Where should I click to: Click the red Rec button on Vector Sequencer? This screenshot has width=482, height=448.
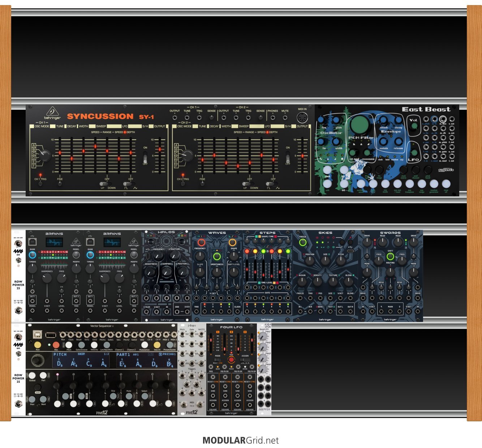pyautogui.click(x=56, y=345)
